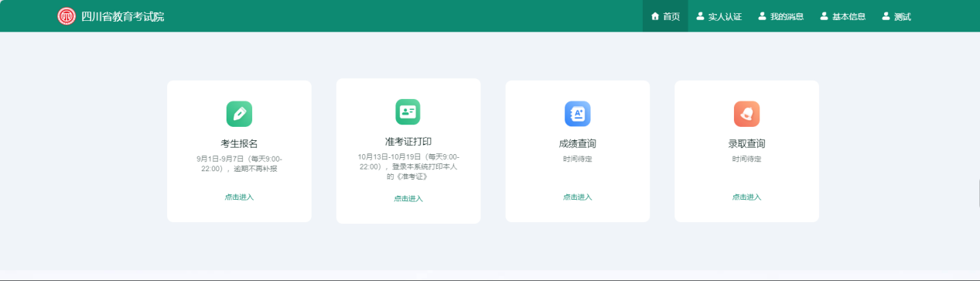Open the 基本信息 menu item
Image resolution: width=980 pixels, height=281 pixels.
tap(842, 16)
